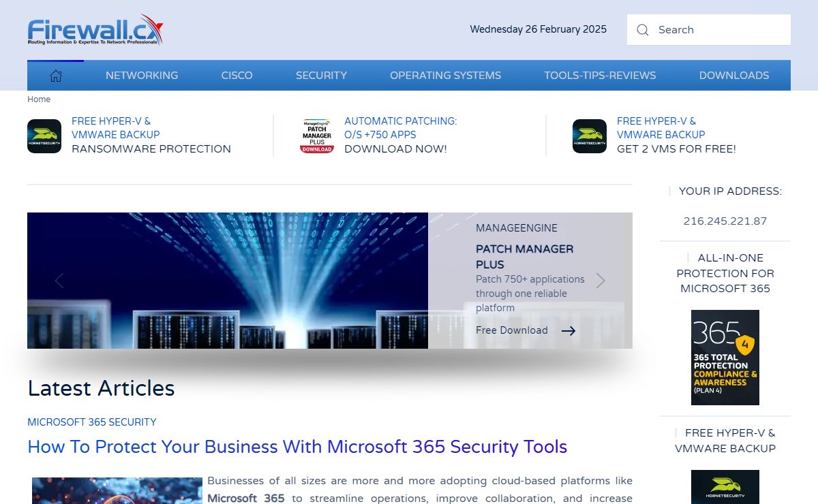Click the home icon in navigation bar
Image resolution: width=818 pixels, height=504 pixels.
tap(56, 76)
